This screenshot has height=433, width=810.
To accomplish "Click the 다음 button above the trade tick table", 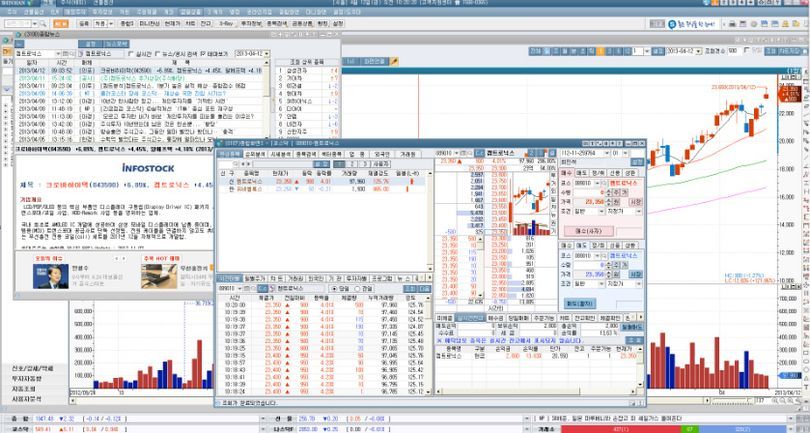I will click(424, 288).
